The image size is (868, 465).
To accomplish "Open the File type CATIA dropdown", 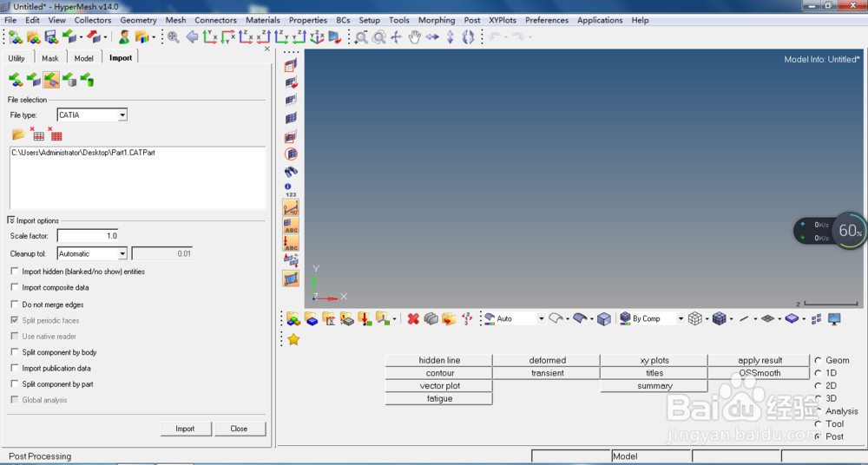I will click(x=122, y=115).
